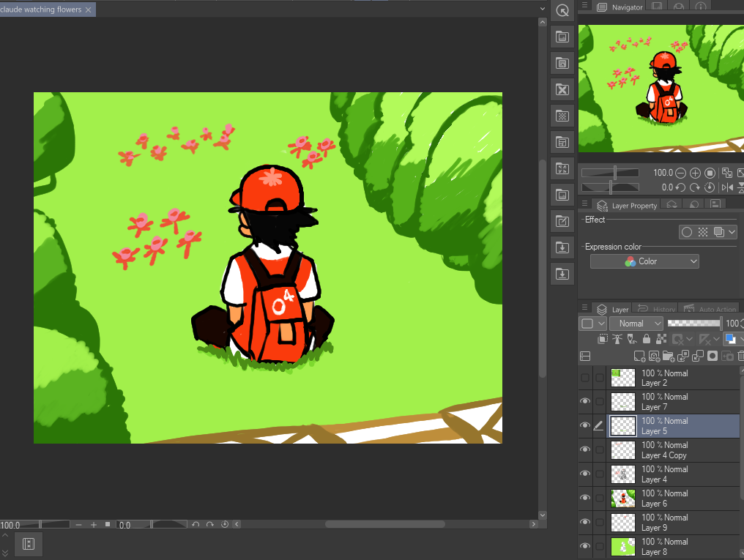The image size is (744, 560).
Task: Set as Reference Layer lighthouse icon
Action: click(x=617, y=339)
